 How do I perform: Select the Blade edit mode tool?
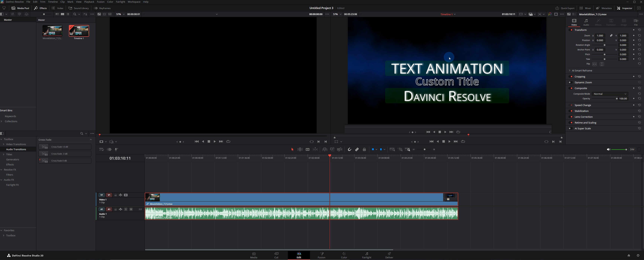[x=307, y=149]
